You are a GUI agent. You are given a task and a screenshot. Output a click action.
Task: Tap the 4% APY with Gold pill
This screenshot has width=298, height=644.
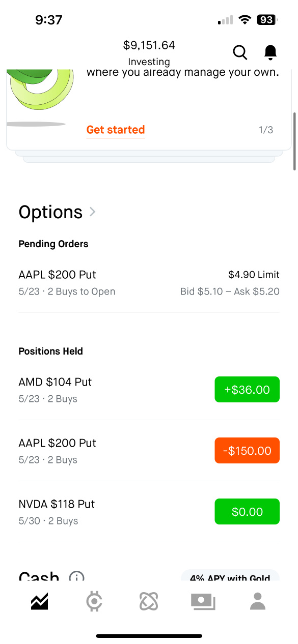230,576
